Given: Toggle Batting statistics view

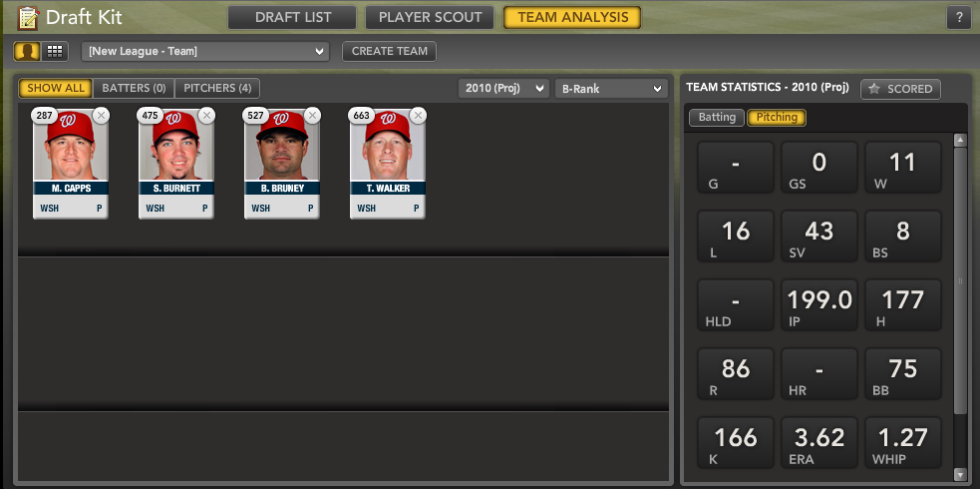Looking at the screenshot, I should 717,117.
